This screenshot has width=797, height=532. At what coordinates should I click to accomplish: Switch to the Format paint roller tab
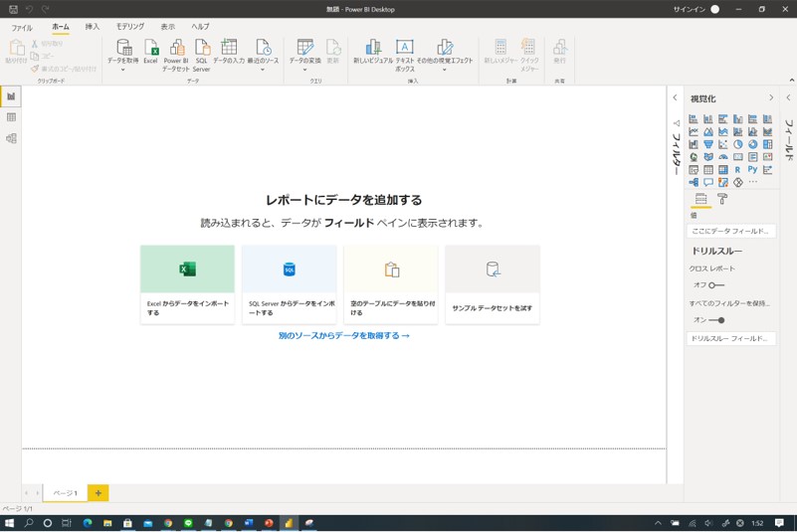click(x=722, y=199)
